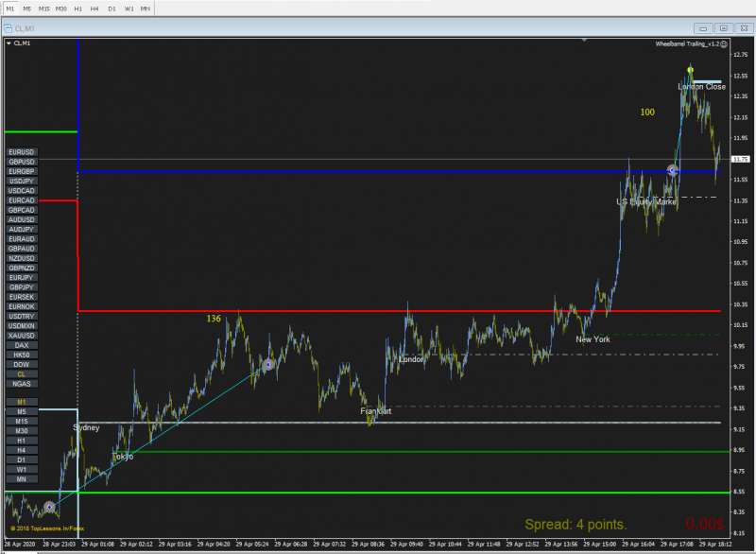Switch to the M15 timeframe tab
756x554 pixels.
click(x=43, y=9)
